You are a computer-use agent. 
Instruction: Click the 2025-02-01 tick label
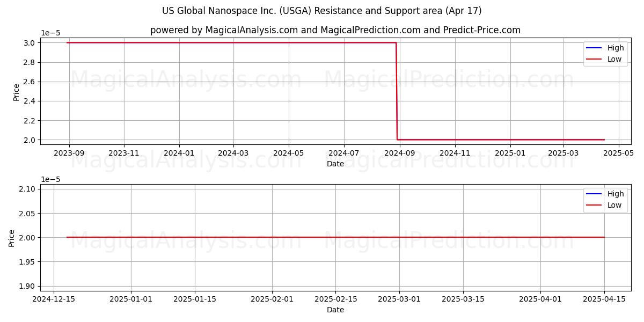tap(272, 299)
